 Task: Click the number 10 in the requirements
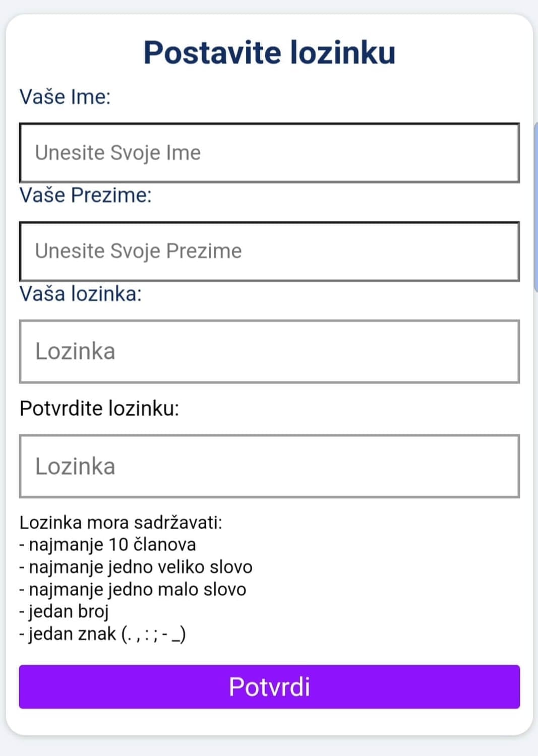pyautogui.click(x=118, y=545)
